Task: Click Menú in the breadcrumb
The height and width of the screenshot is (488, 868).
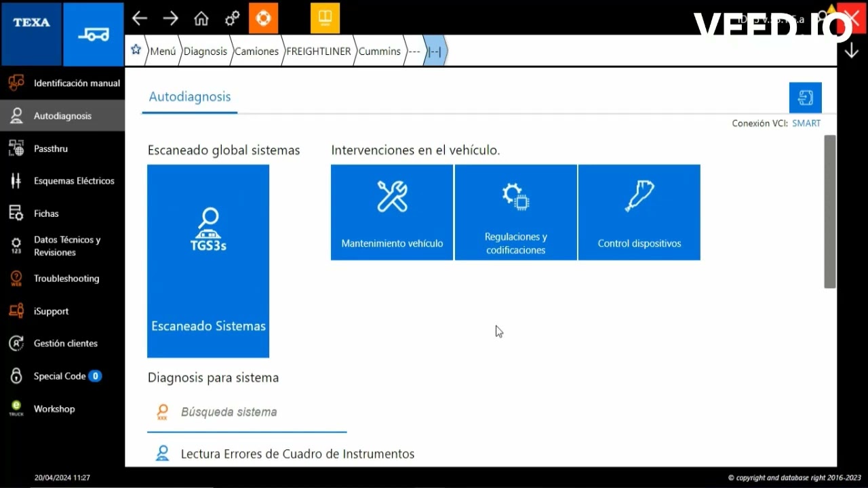Action: click(x=163, y=51)
